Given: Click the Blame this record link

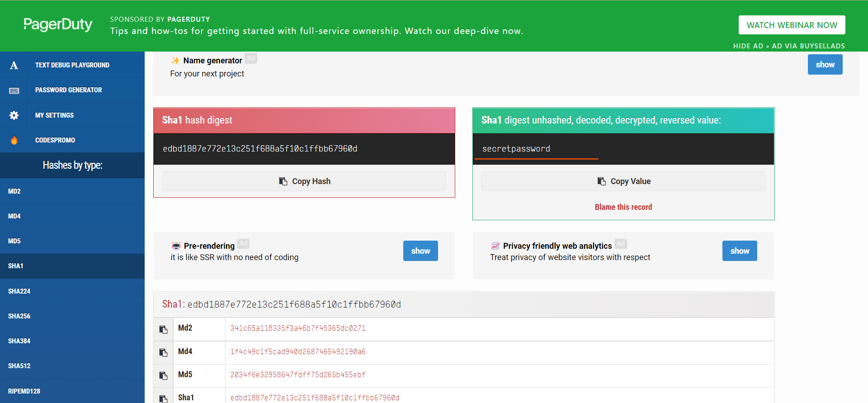Looking at the screenshot, I should 623,207.
